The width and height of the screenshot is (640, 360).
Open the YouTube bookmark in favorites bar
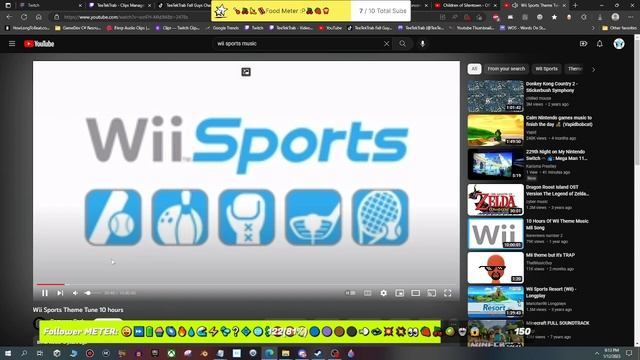[330, 28]
